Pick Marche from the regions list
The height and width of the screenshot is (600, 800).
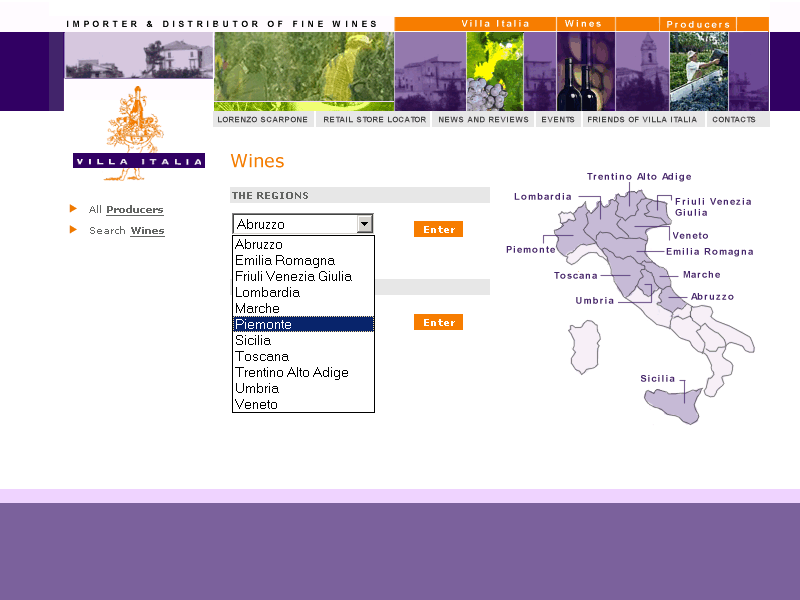pos(303,308)
